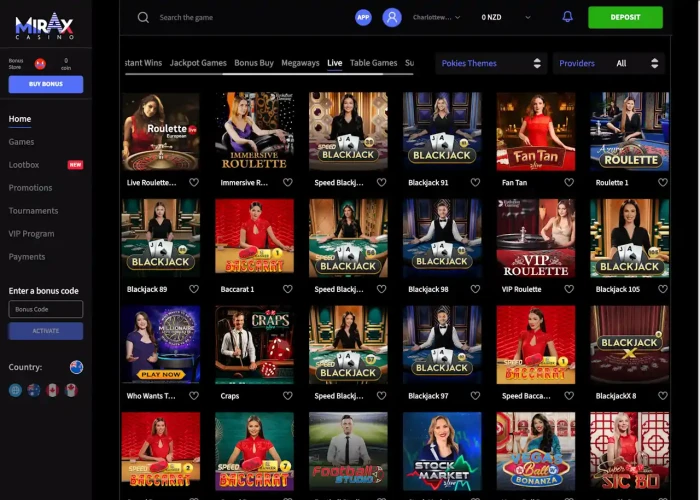Open VIP Program in sidebar
The width and height of the screenshot is (700, 500).
click(x=31, y=234)
